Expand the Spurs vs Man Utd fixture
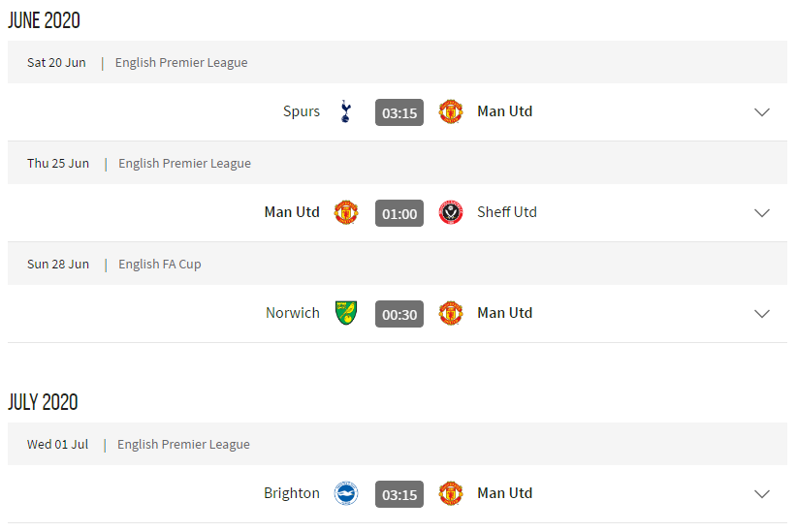The image size is (797, 532). tap(762, 112)
